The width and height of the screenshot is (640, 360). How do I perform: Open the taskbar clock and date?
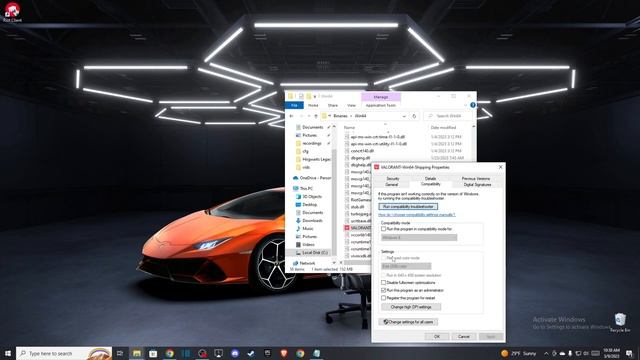[x=611, y=353]
